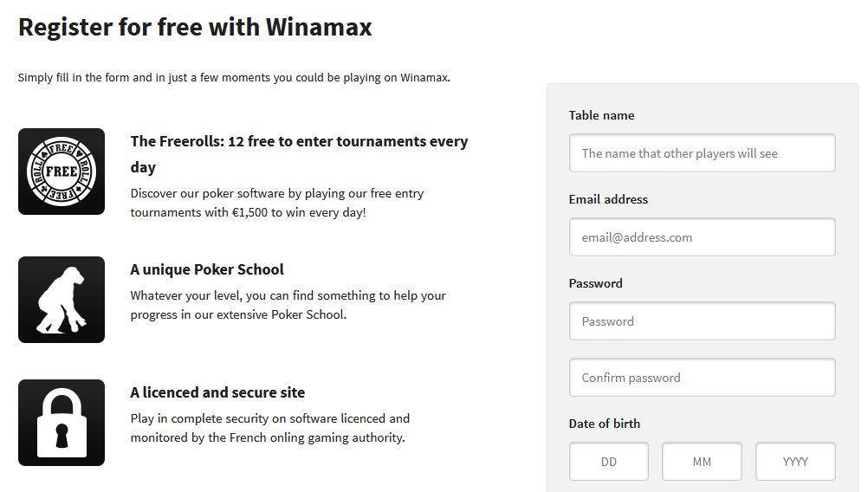The width and height of the screenshot is (868, 492).
Task: Click the padlock secure site icon
Action: pyautogui.click(x=62, y=423)
